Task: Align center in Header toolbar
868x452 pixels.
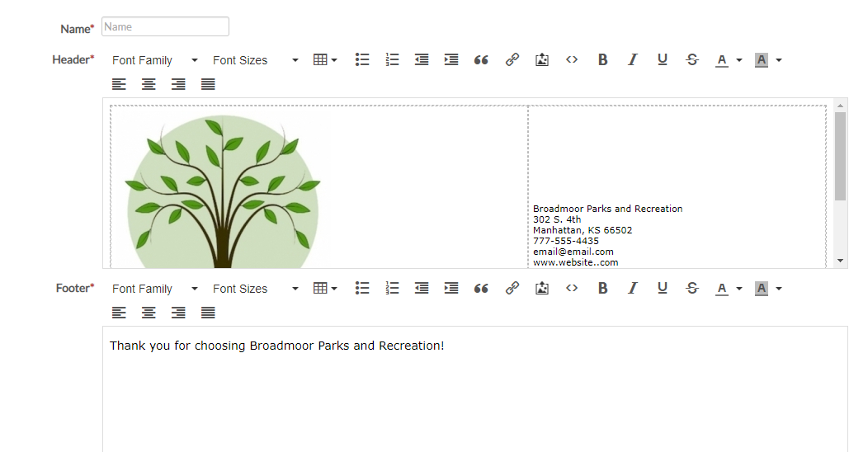Action: (x=149, y=84)
